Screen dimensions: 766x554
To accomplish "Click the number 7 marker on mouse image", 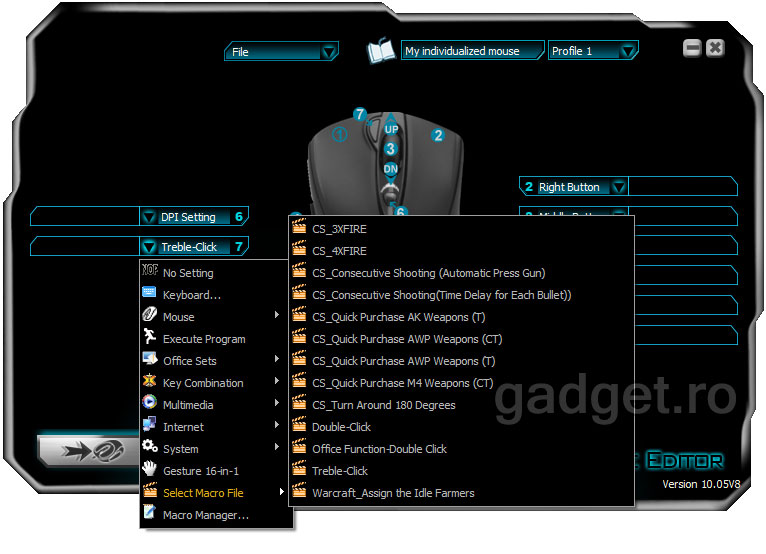I will pyautogui.click(x=360, y=115).
